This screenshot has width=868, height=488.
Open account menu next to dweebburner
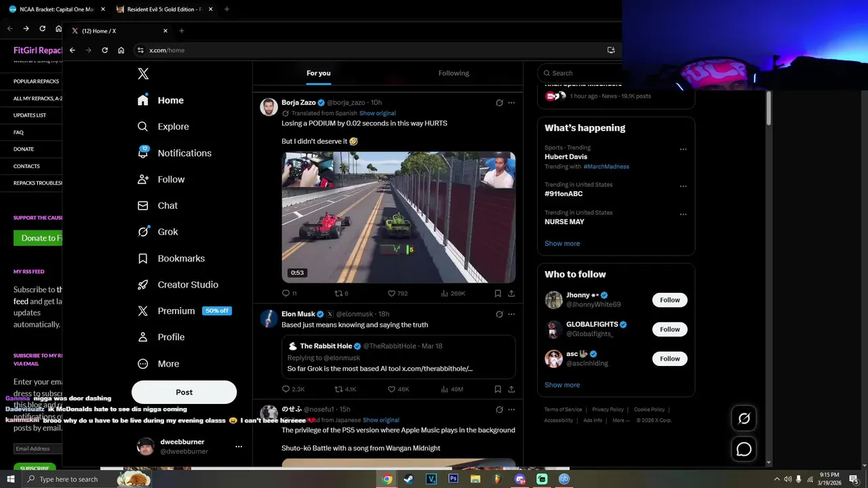click(239, 447)
